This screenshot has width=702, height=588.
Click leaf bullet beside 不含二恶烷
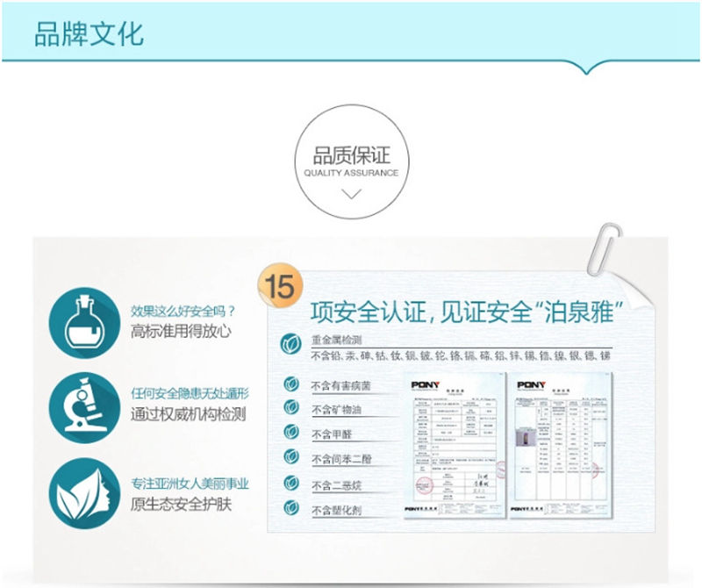pos(291,484)
